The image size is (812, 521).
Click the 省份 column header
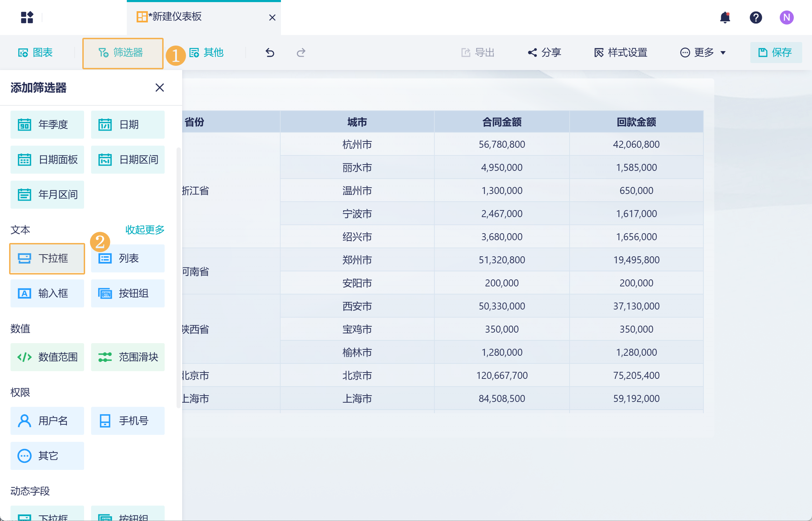point(231,122)
